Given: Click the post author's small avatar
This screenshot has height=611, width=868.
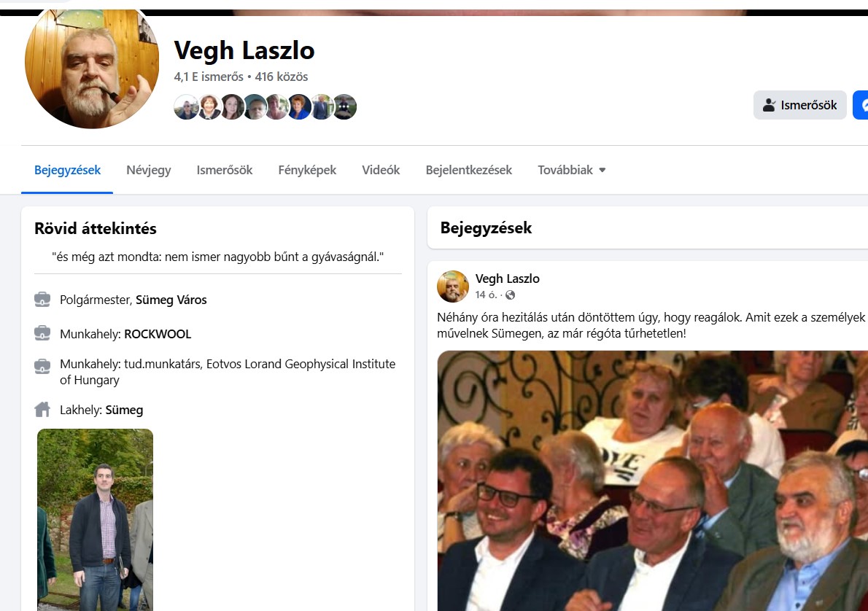Looking at the screenshot, I should pos(453,286).
